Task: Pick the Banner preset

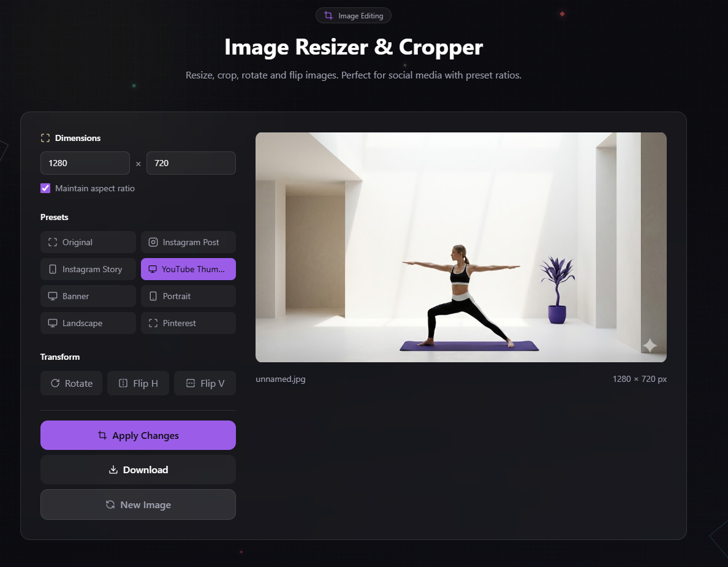Action: click(x=88, y=296)
